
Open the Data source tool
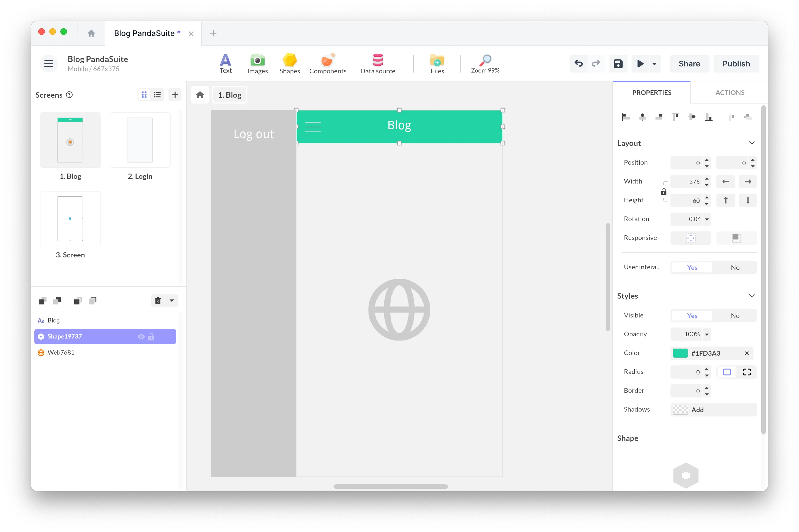tap(377, 63)
